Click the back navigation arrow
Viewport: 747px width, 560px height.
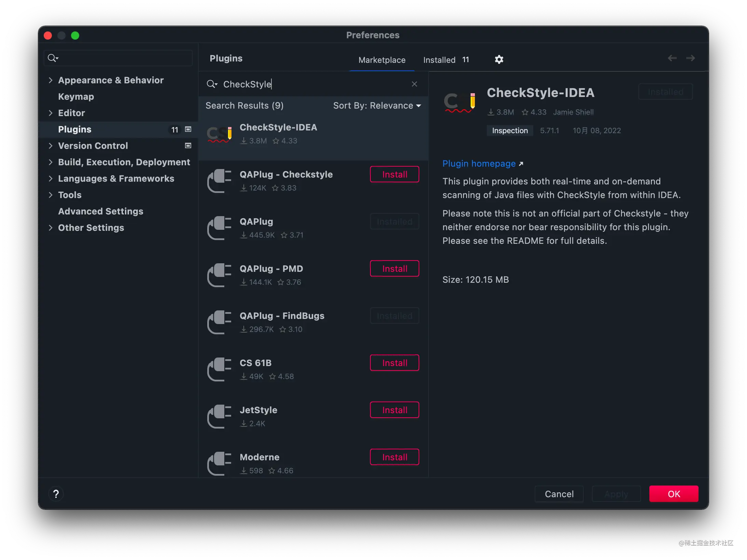[672, 58]
